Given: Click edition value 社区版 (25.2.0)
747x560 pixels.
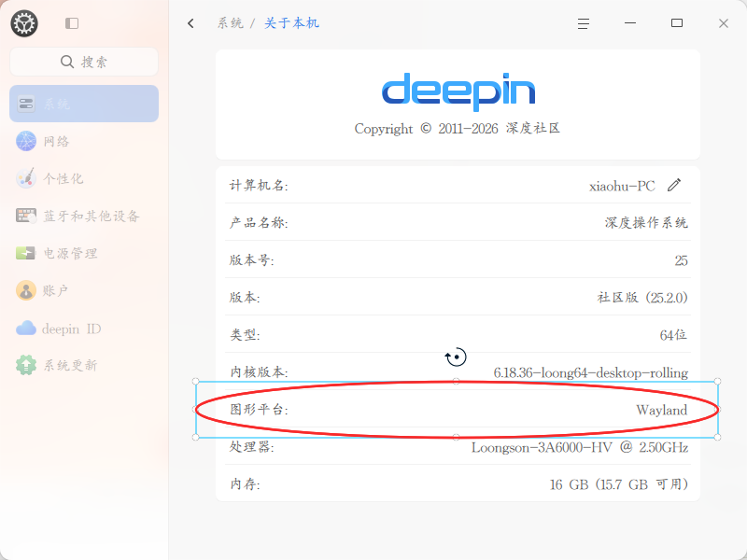Looking at the screenshot, I should click(642, 298).
